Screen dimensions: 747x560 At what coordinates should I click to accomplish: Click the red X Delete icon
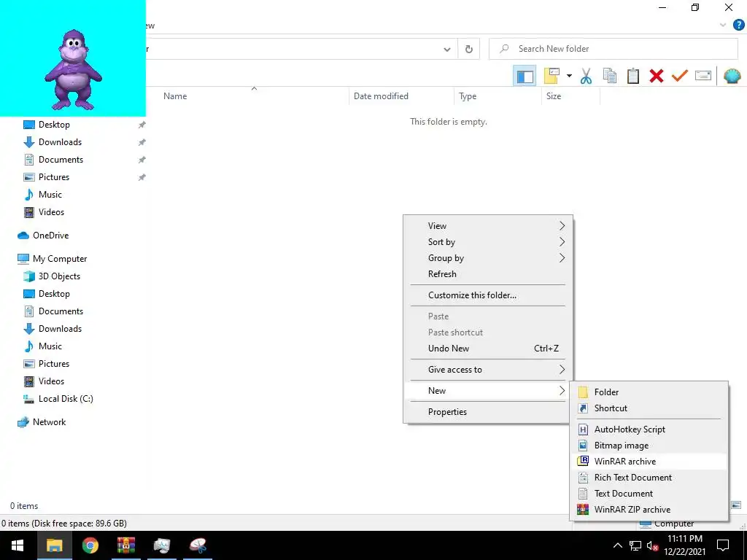point(656,76)
